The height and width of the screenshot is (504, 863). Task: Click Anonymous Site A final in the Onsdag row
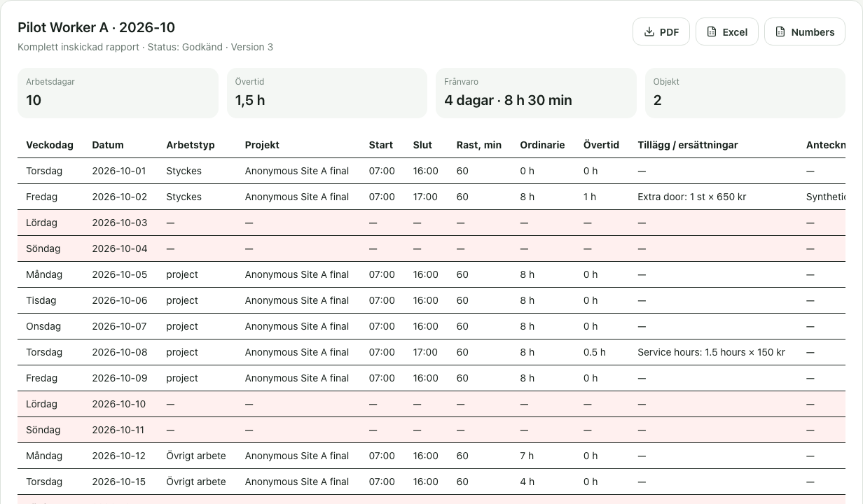(297, 326)
